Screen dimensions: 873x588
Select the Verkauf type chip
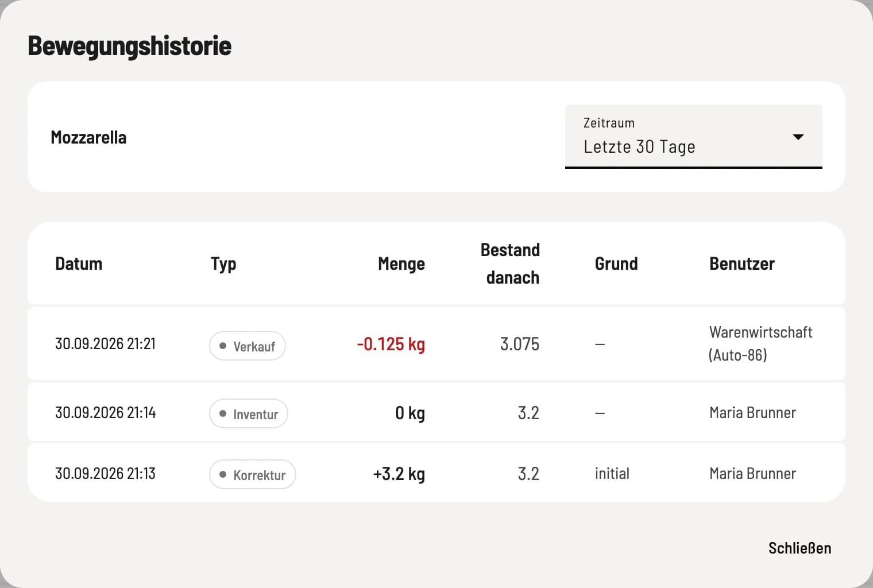pyautogui.click(x=248, y=346)
